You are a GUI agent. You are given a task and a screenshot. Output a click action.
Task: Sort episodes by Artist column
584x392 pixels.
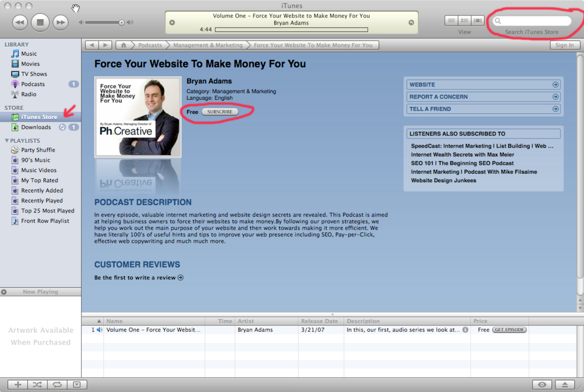click(x=266, y=321)
